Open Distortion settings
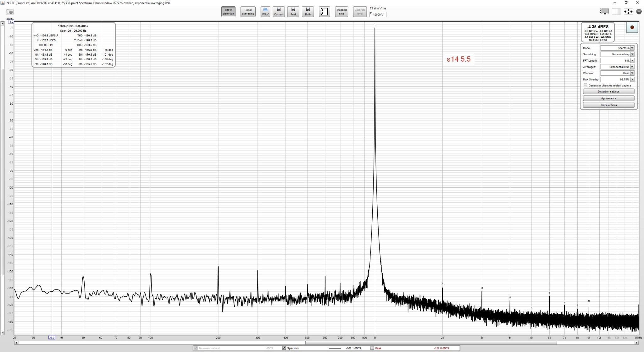This screenshot has height=352, width=644. (608, 91)
